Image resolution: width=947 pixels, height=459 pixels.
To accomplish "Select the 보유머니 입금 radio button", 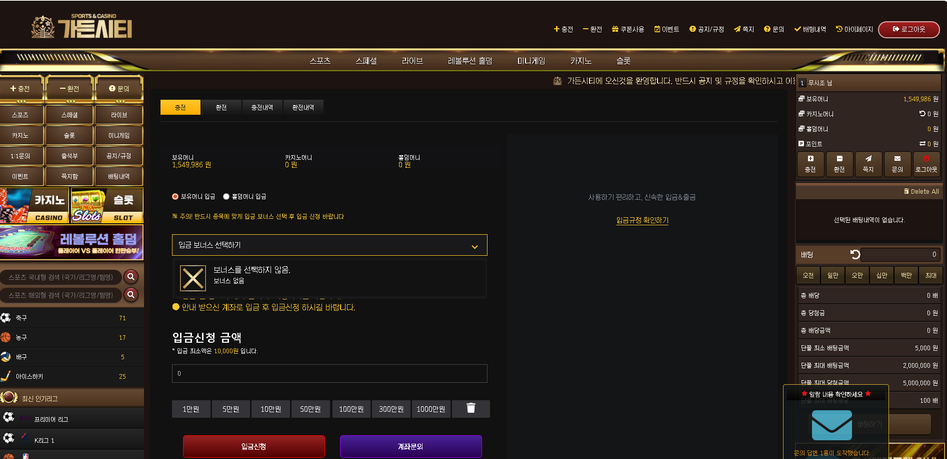I will tap(176, 197).
